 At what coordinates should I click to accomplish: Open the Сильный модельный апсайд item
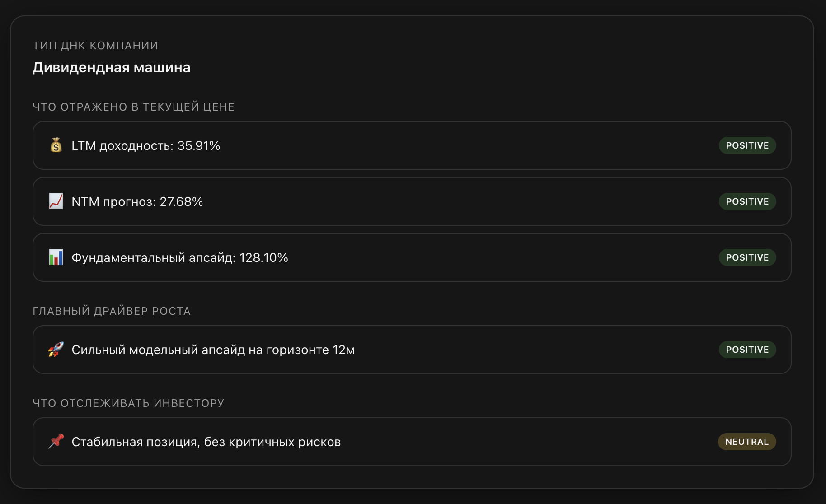tap(213, 350)
